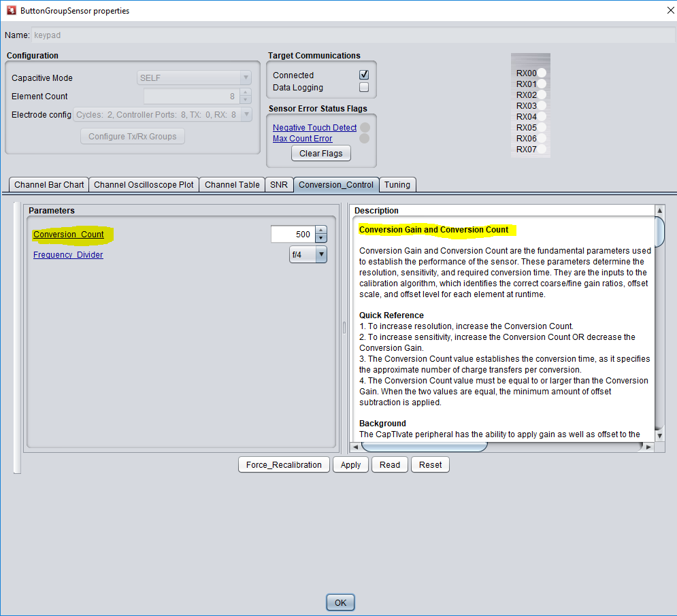Click the Max Count Error status indicator
The width and height of the screenshot is (677, 616).
pos(365,138)
